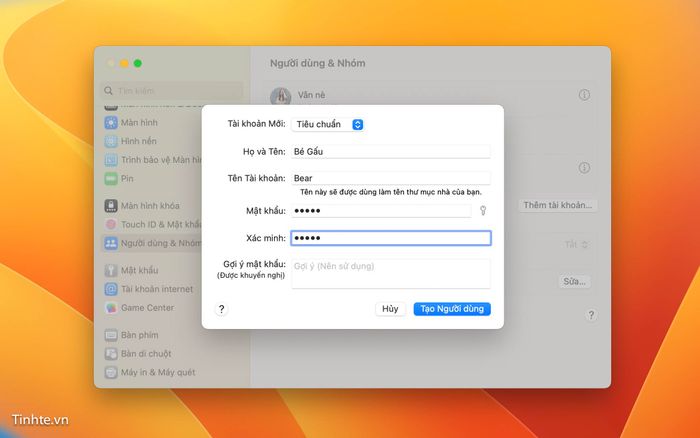Click the Tạo Người dùng button
Screen dimensions: 700x438
(x=452, y=309)
